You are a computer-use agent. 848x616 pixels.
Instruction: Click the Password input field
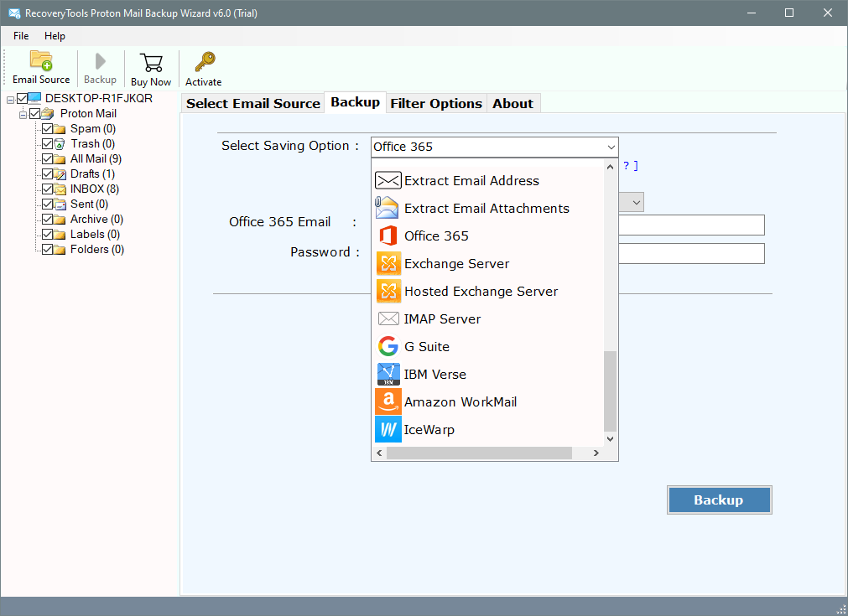[691, 253]
